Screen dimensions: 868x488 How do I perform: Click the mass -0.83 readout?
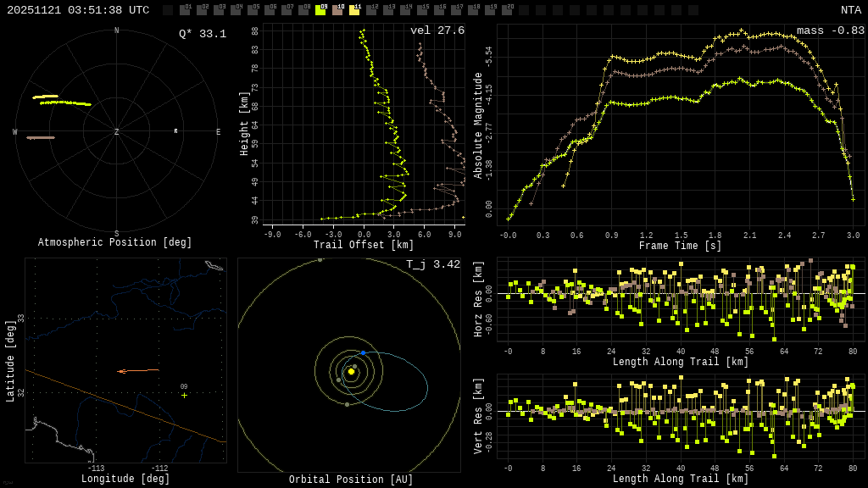click(830, 30)
